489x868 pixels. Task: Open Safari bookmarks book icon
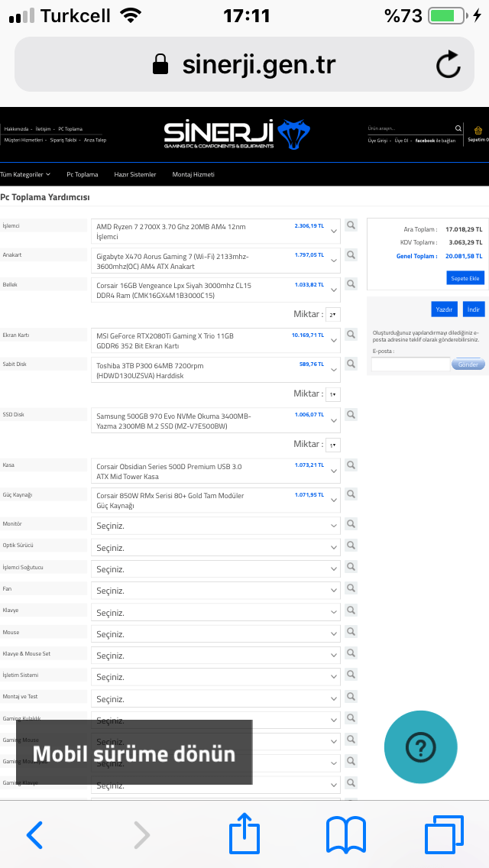pos(346,835)
